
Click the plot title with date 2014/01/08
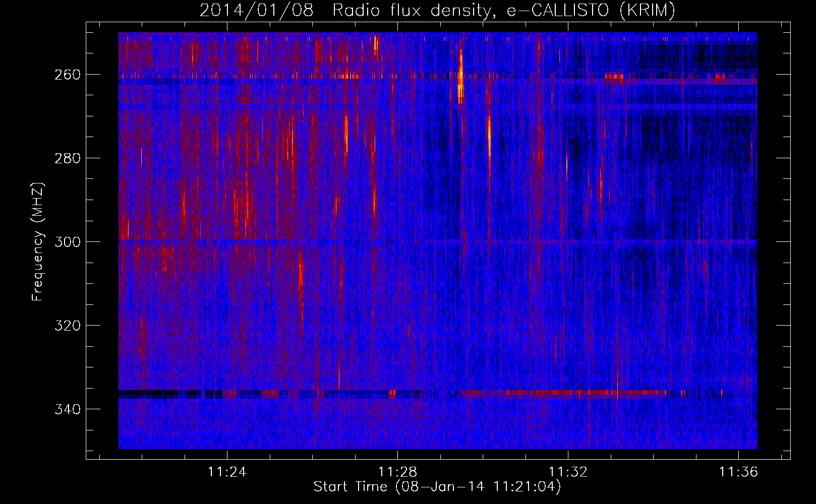(437, 10)
